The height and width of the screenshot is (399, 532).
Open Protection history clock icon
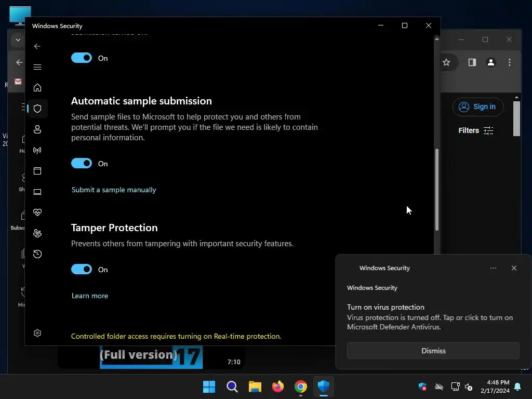(37, 254)
